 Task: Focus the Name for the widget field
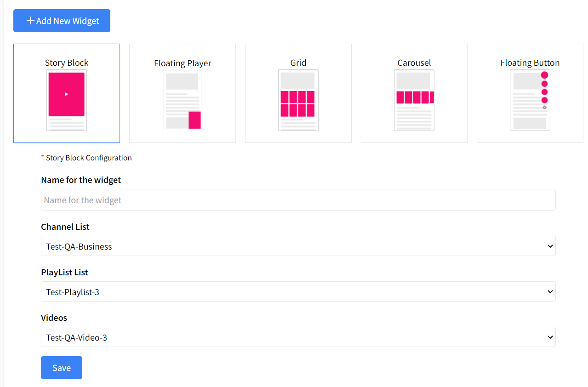298,200
